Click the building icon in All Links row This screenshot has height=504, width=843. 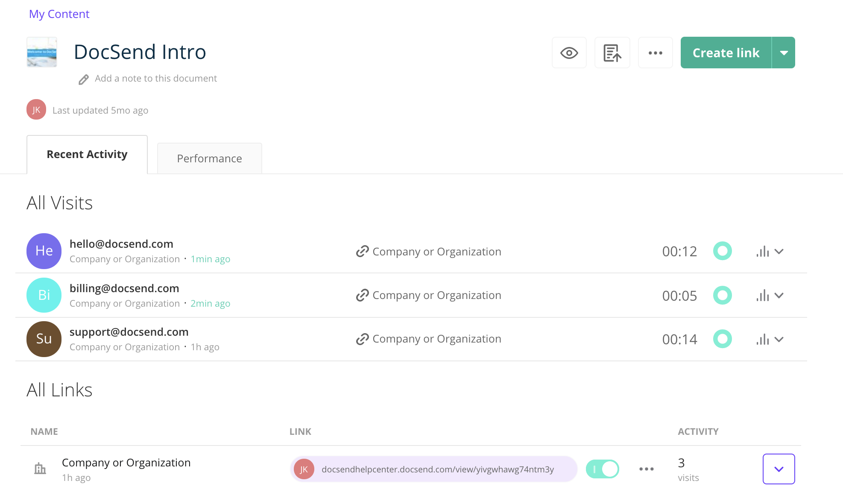tap(40, 469)
